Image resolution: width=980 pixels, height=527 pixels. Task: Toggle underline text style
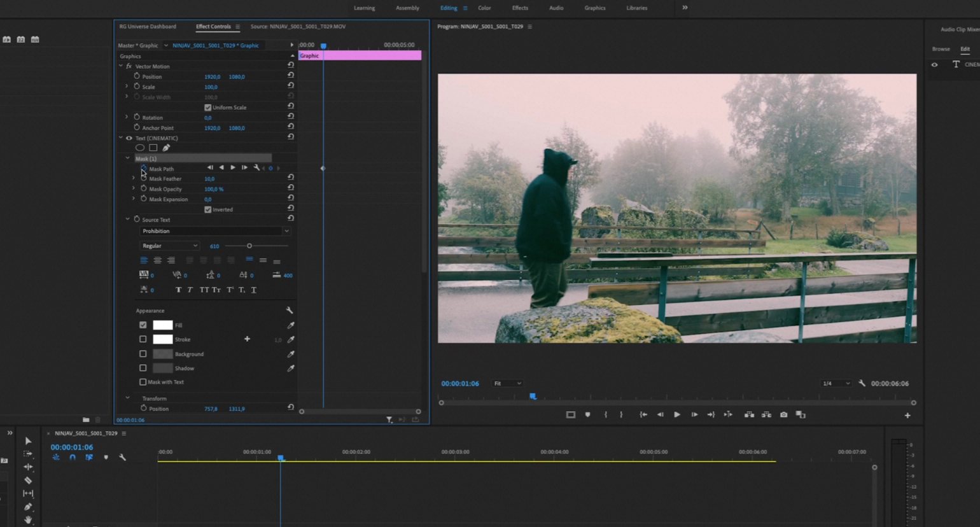[x=253, y=290]
